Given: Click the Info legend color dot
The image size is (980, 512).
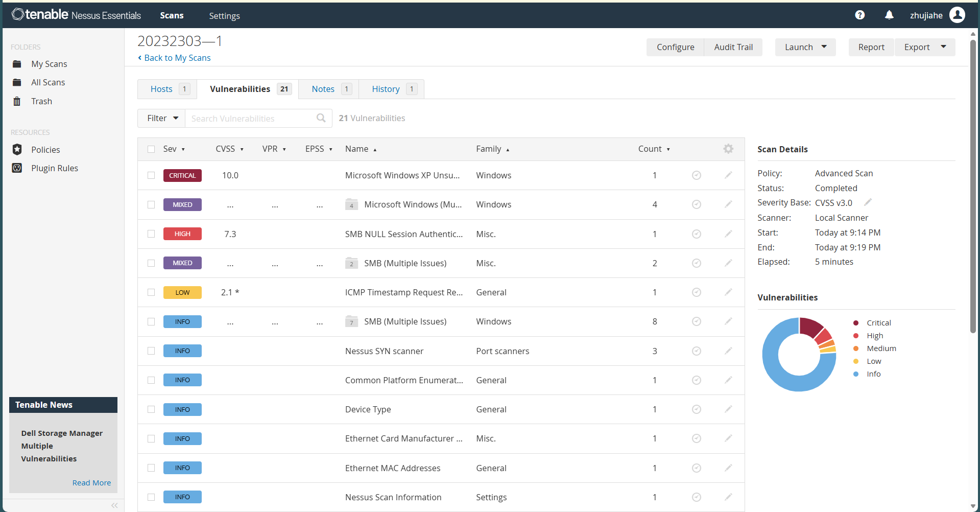Looking at the screenshot, I should 856,374.
